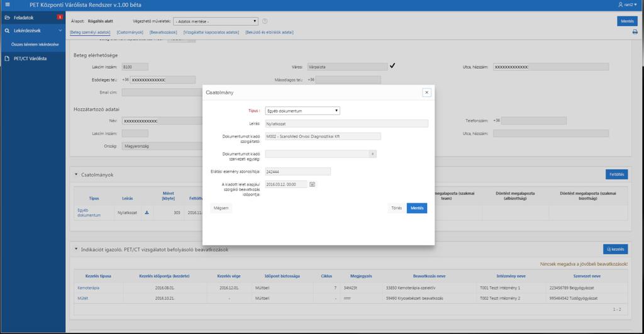Viewport: 644px width, 334px height.
Task: Open the Típus dropdown in dialog
Action: (303, 111)
